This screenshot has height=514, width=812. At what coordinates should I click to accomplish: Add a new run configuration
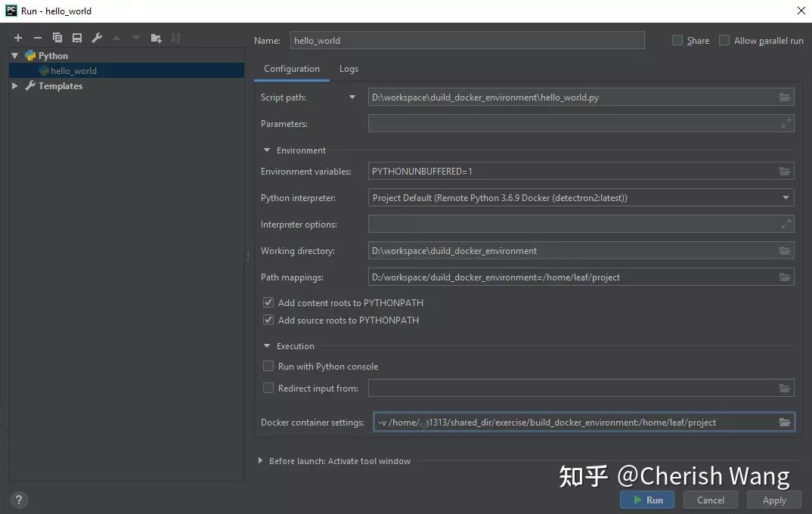pyautogui.click(x=17, y=37)
